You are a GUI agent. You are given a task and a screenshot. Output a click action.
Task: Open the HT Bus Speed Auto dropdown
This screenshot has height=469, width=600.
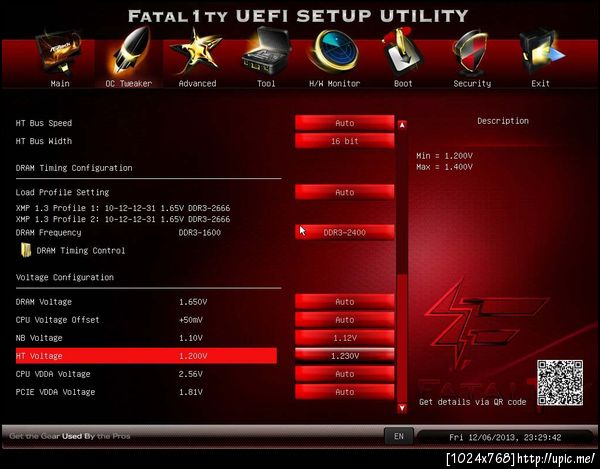(x=344, y=123)
